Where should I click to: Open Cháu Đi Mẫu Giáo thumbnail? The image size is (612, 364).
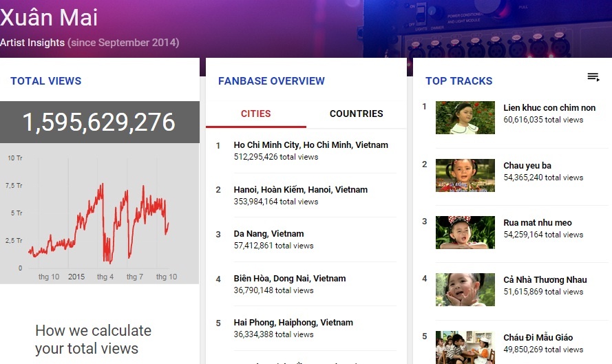[465, 347]
